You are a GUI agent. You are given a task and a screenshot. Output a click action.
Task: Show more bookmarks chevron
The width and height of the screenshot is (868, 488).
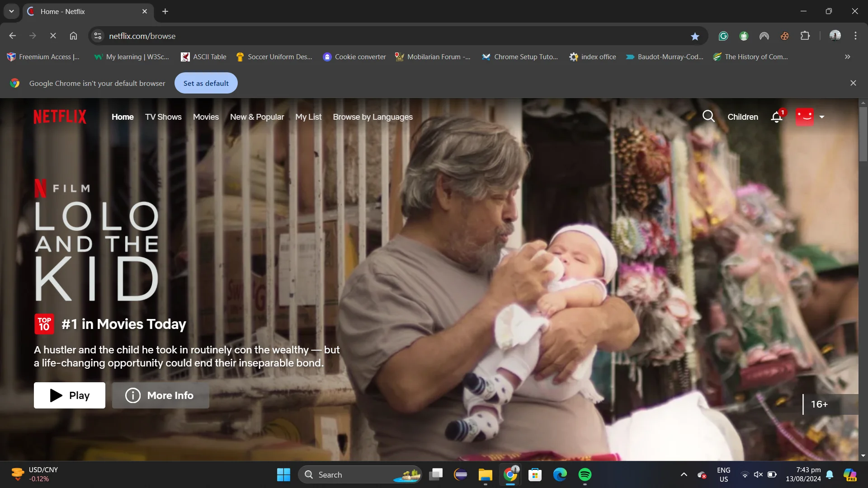(x=848, y=57)
